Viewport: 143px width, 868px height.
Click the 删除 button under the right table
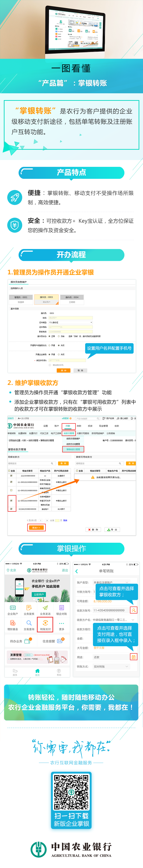click(x=93, y=529)
